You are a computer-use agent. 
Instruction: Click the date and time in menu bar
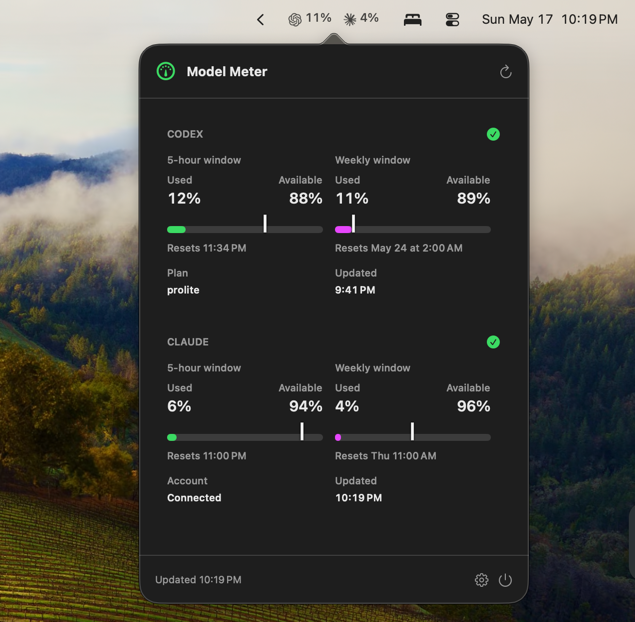(x=550, y=19)
